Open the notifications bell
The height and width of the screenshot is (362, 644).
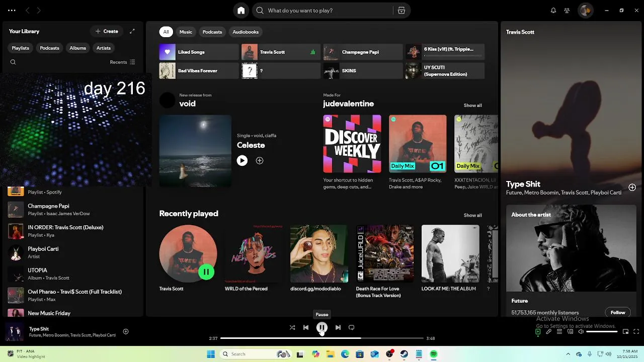(x=553, y=11)
